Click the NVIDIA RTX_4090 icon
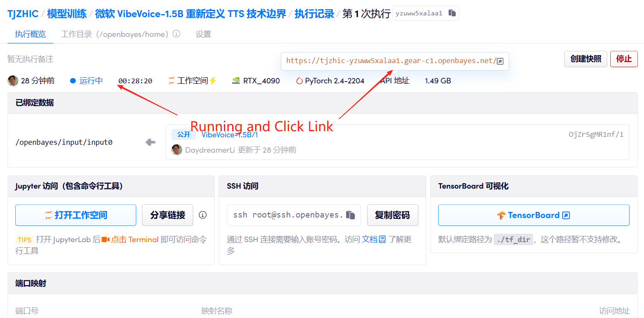Viewport: 644px width, 318px height. (236, 81)
